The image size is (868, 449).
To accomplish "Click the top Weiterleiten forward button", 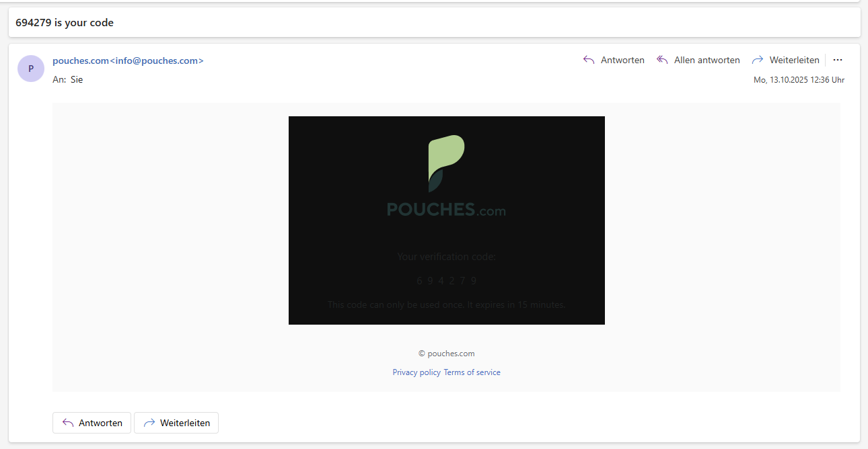I will pyautogui.click(x=785, y=60).
